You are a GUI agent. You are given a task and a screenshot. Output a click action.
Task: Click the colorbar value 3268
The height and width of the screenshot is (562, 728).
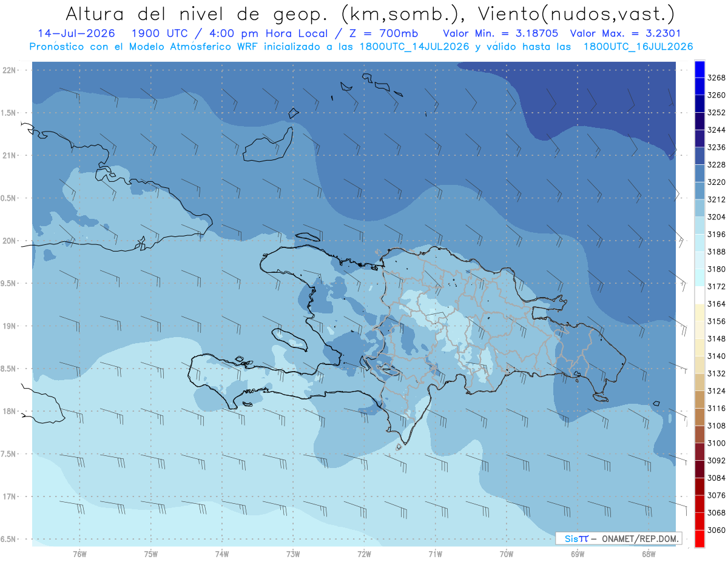click(716, 78)
